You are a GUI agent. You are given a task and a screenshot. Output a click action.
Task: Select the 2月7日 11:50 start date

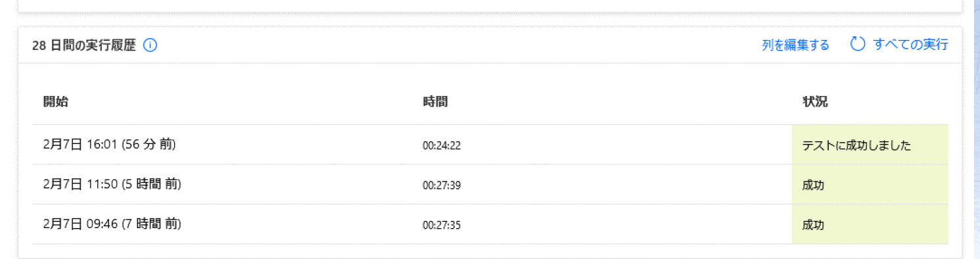81,185
